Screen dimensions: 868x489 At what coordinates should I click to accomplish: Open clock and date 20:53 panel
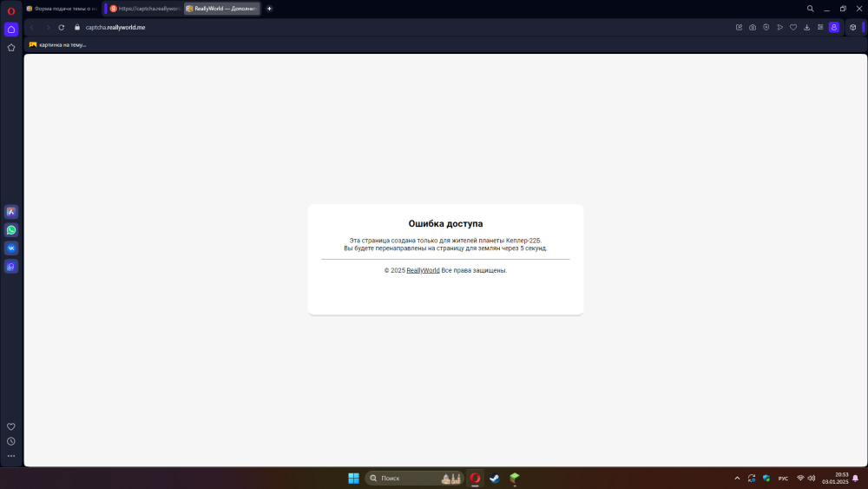click(835, 478)
